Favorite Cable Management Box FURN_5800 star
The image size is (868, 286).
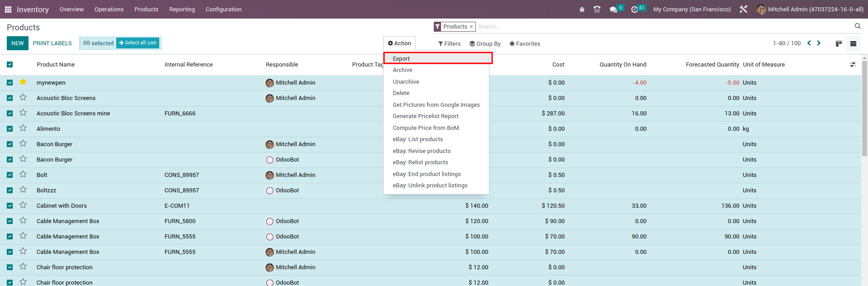[23, 220]
